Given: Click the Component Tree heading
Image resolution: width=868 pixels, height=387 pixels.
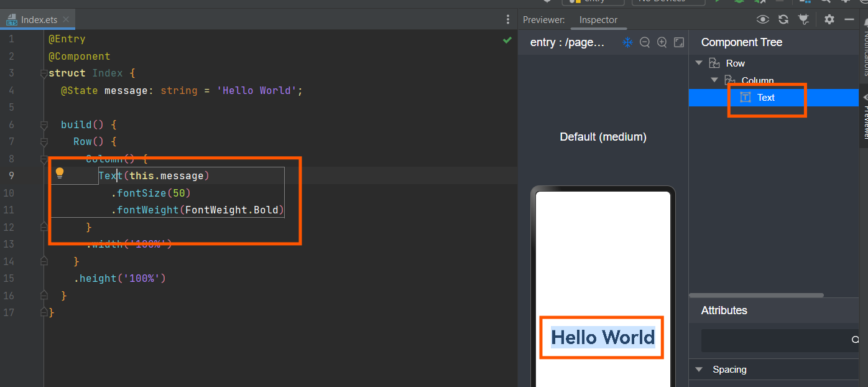Looking at the screenshot, I should 742,42.
